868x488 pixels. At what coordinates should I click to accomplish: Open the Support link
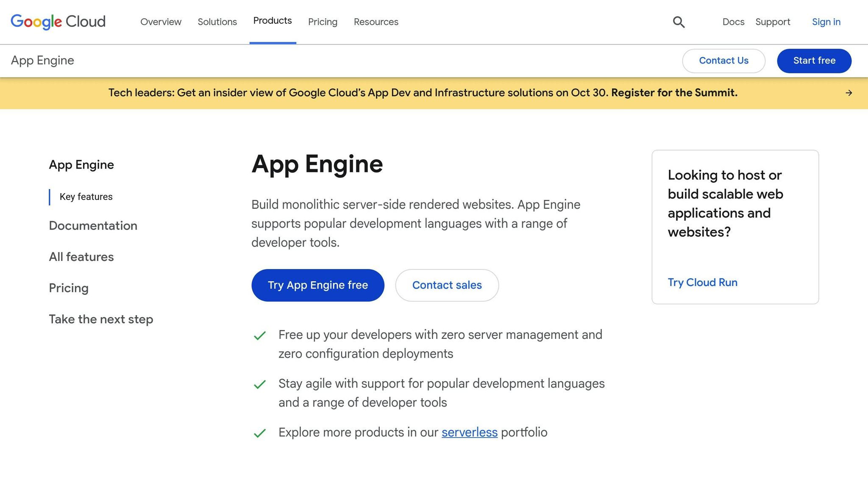pos(773,22)
